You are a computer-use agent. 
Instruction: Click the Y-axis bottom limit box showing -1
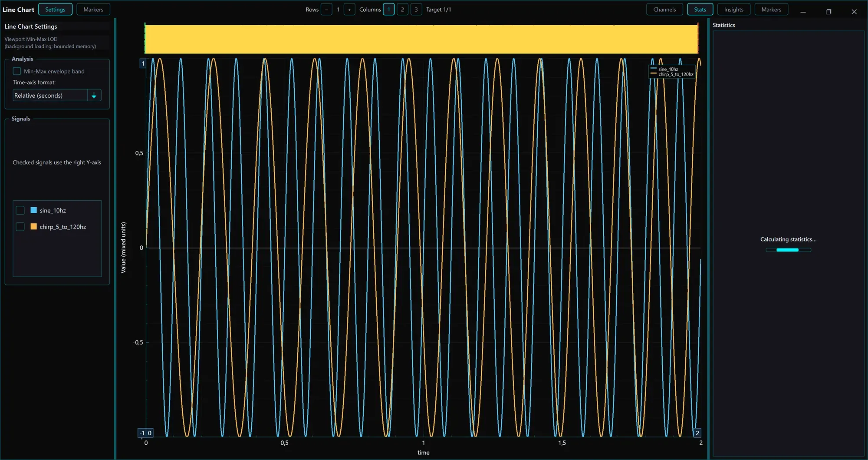pyautogui.click(x=142, y=433)
